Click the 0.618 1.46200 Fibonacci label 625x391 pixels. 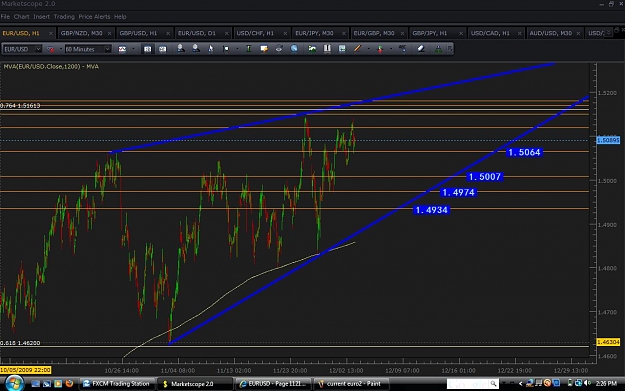click(x=20, y=343)
